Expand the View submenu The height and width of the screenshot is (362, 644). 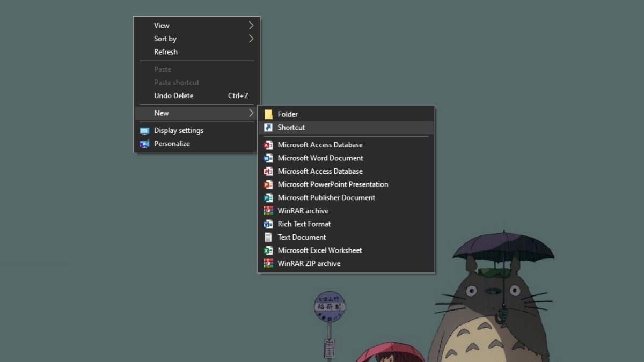tap(251, 25)
